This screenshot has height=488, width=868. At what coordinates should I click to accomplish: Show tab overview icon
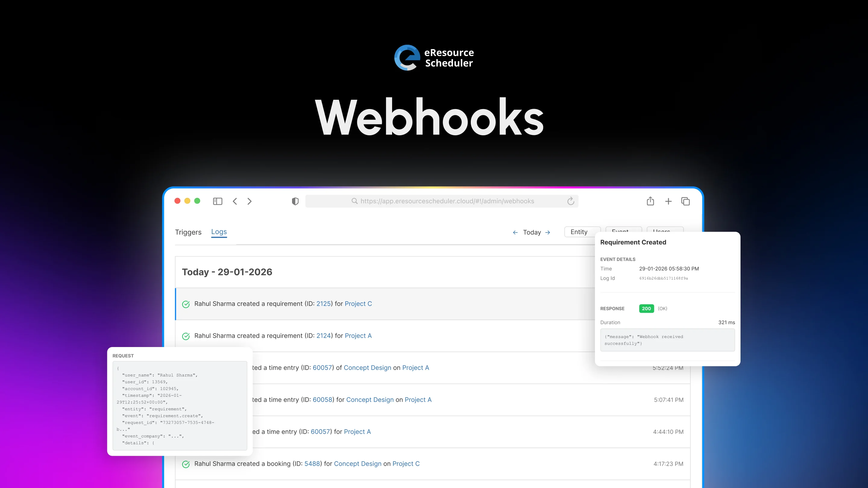(x=685, y=201)
